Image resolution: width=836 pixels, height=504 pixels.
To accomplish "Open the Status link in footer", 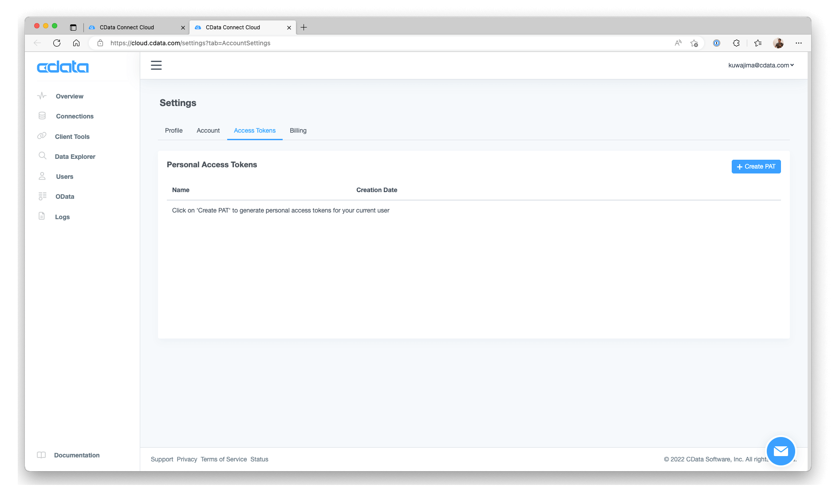I will (259, 459).
